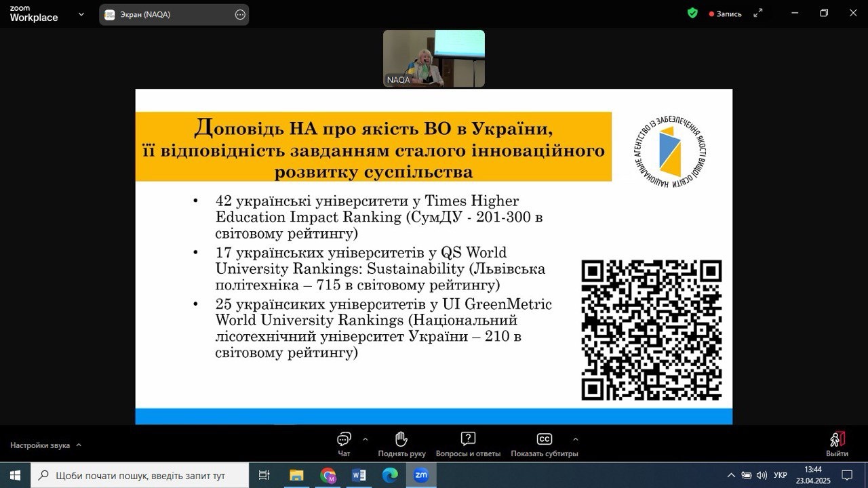Click the Leave meeting icon
Screen dimensions: 868x488
click(837, 439)
